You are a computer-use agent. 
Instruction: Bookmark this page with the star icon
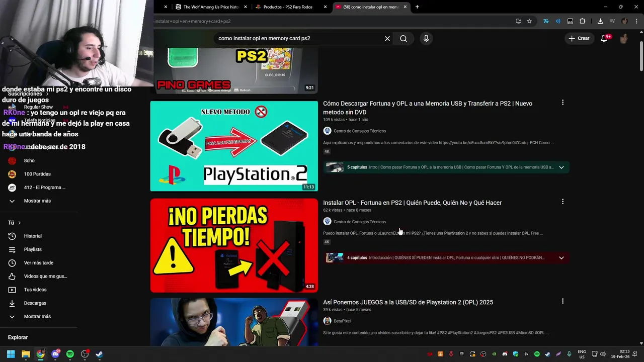click(529, 21)
